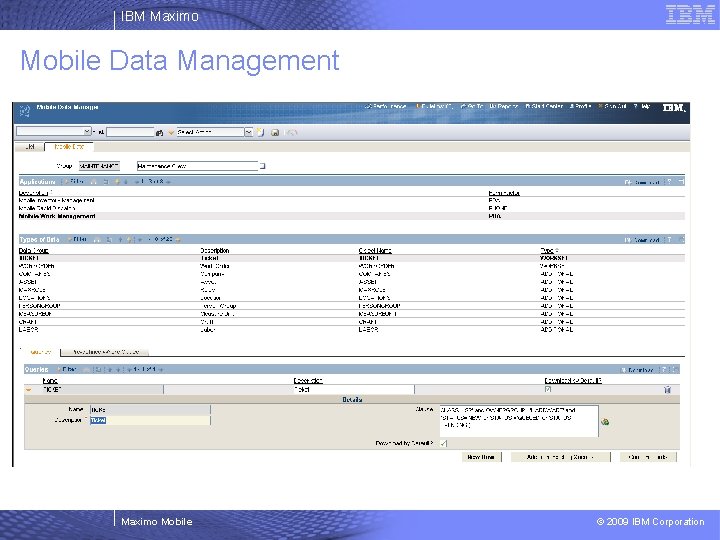The image size is (720, 540).
Task: Click the Clause text area
Action: 519,421
